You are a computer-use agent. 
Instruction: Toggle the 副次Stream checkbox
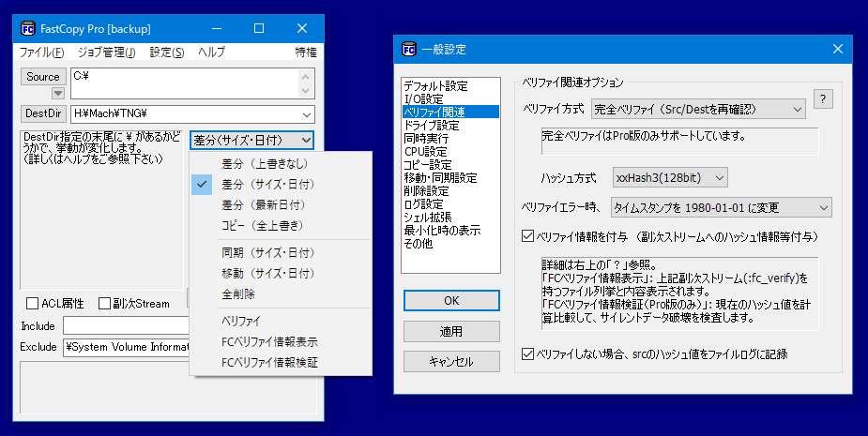(104, 303)
